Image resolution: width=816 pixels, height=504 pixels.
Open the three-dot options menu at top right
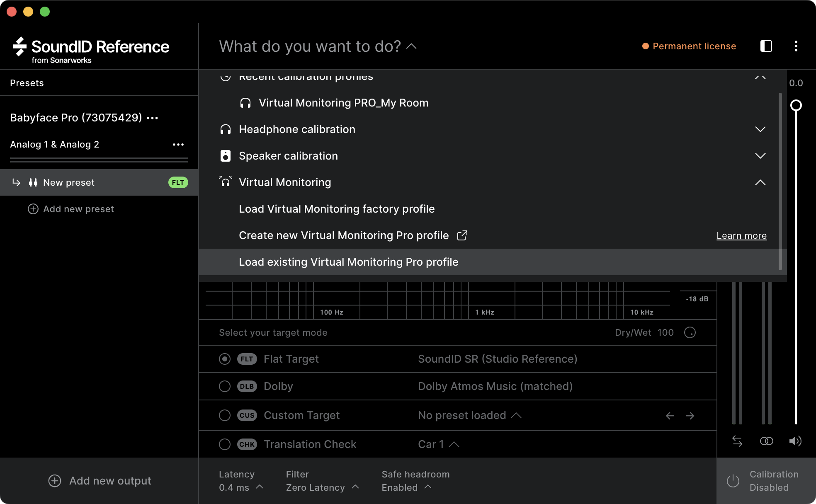coord(796,46)
